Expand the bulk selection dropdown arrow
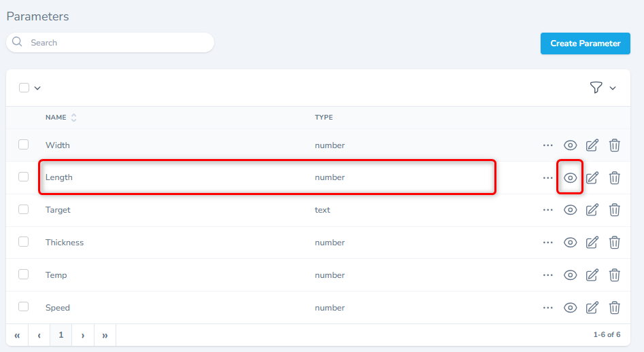644x352 pixels. point(37,88)
